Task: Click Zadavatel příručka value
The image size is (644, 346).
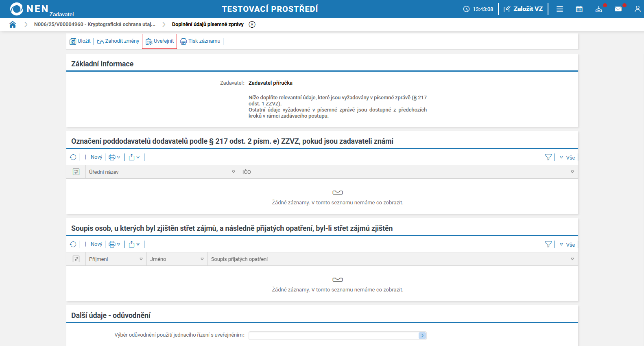Action: 271,83
